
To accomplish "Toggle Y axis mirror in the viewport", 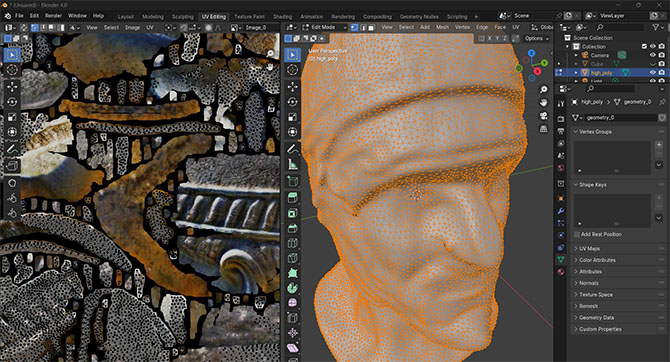I will [497, 38].
